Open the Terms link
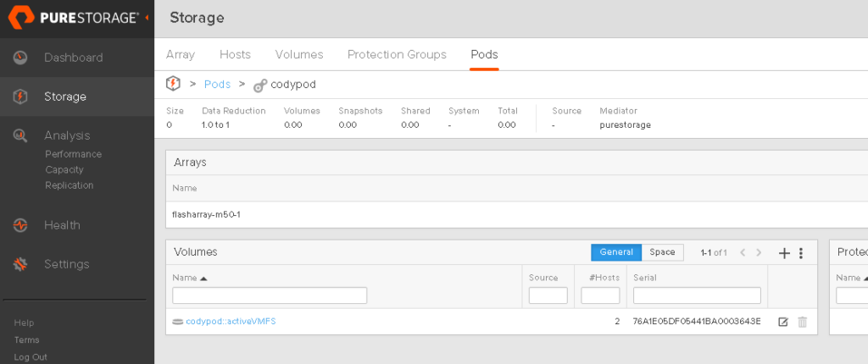The width and height of the screenshot is (868, 364). point(26,339)
